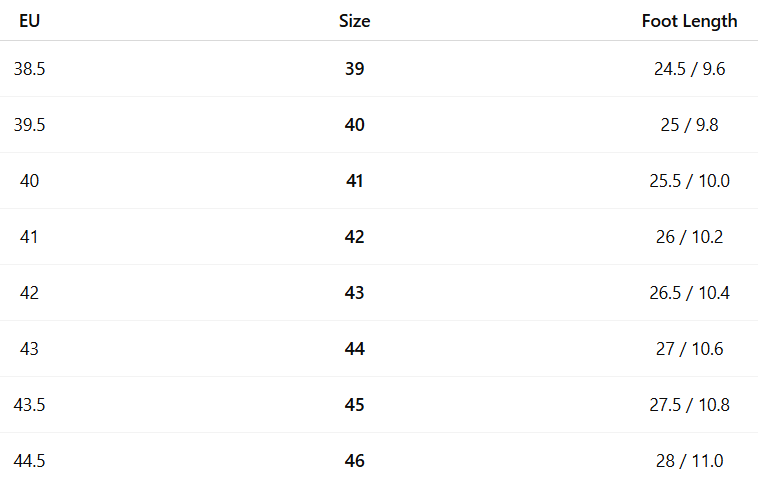Select EU value 38.5 cell

(x=29, y=69)
